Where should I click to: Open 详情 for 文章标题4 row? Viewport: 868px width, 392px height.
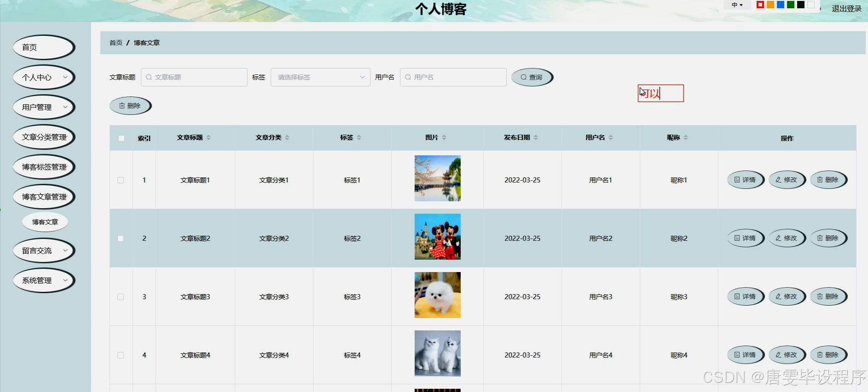[745, 355]
